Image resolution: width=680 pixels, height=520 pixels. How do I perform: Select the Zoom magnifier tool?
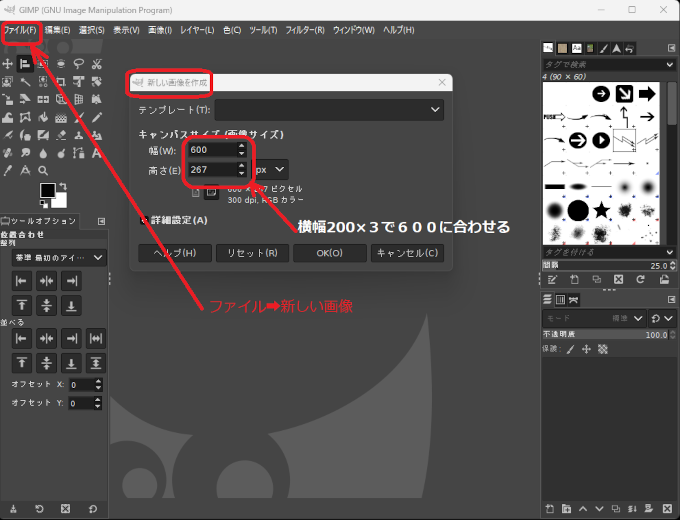pyautogui.click(x=43, y=171)
